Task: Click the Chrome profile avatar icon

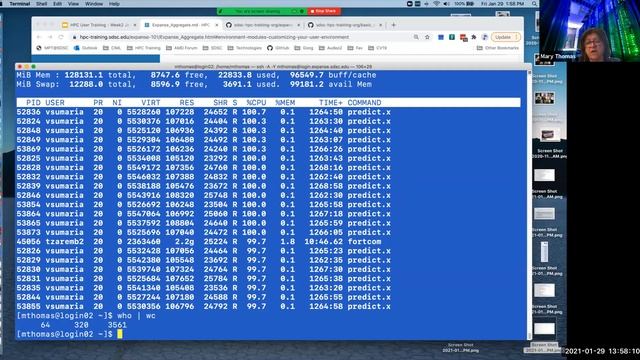Action: click(484, 37)
